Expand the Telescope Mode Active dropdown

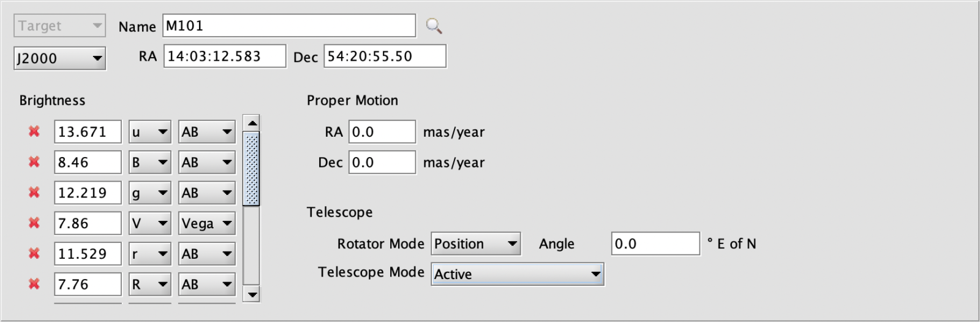pyautogui.click(x=518, y=274)
